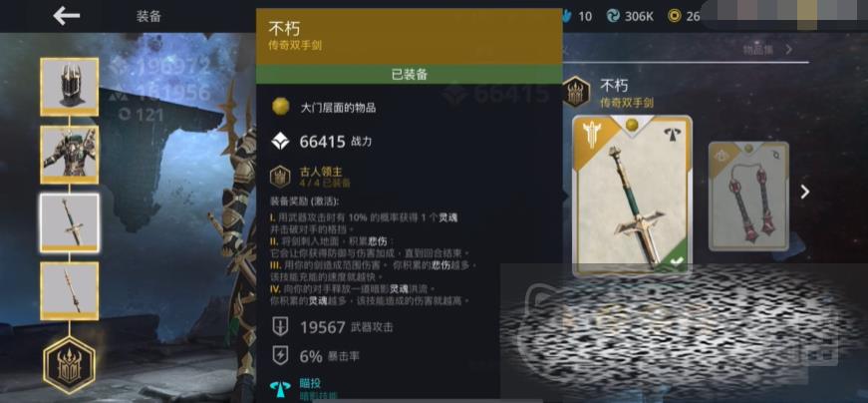The image size is (868, 403).
Task: Select the armor equipment slot
Action: [x=69, y=154]
